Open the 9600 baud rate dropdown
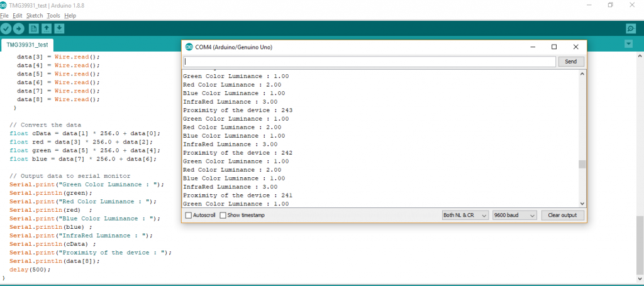Screen dimensions: 644x286 pyautogui.click(x=514, y=215)
